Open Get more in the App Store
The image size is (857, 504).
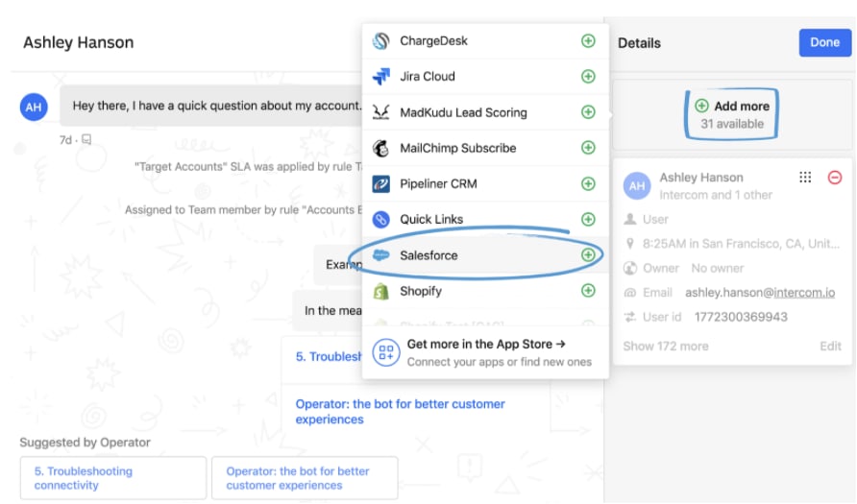click(485, 352)
